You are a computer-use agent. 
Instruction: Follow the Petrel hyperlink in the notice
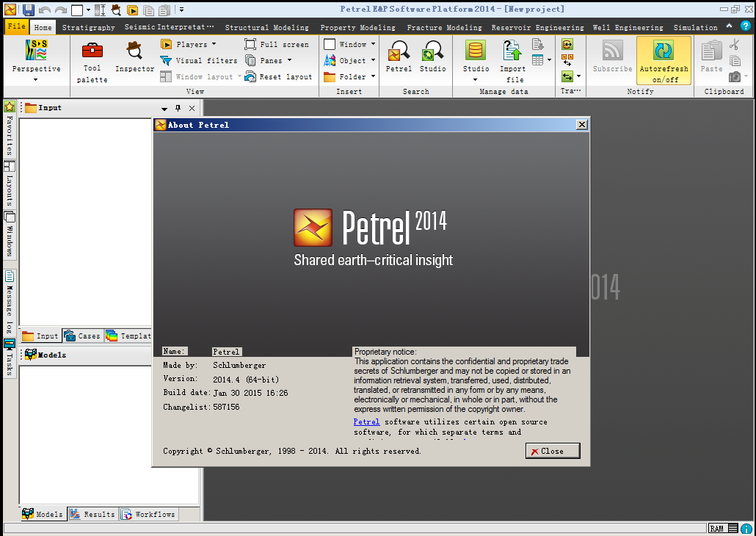pyautogui.click(x=366, y=421)
